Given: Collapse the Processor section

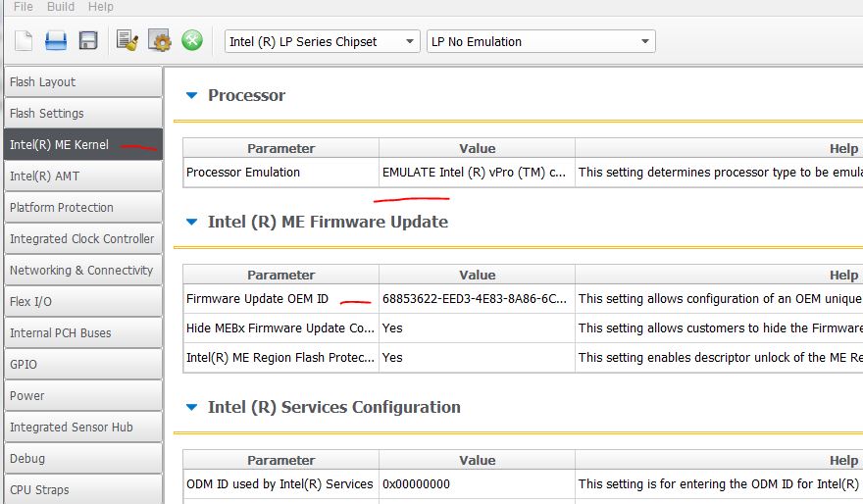Looking at the screenshot, I should (192, 95).
